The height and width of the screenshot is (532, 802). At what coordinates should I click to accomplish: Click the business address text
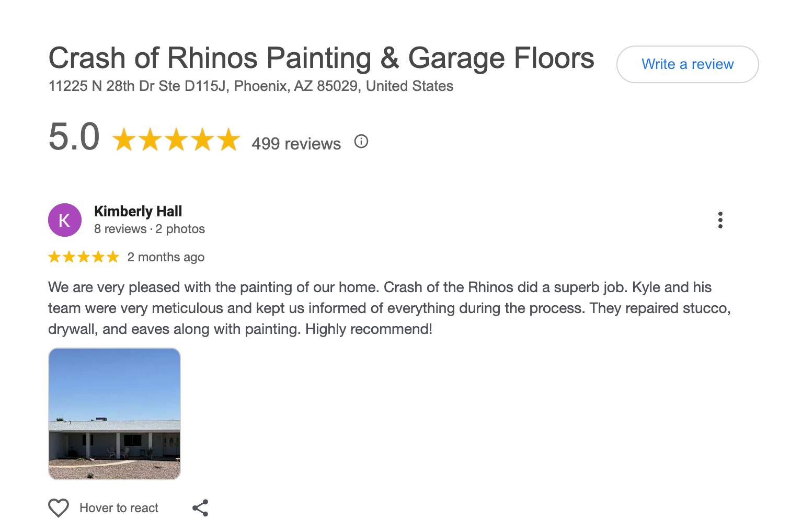point(250,86)
